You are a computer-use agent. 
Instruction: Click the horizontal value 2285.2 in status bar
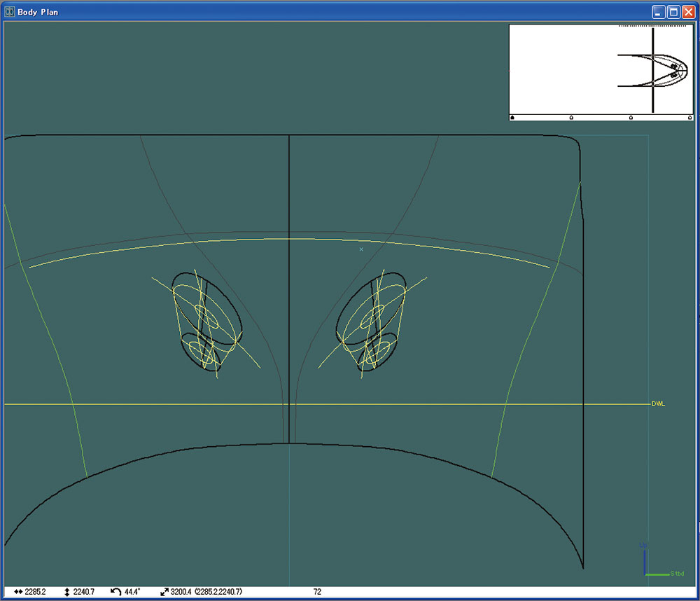coord(35,592)
